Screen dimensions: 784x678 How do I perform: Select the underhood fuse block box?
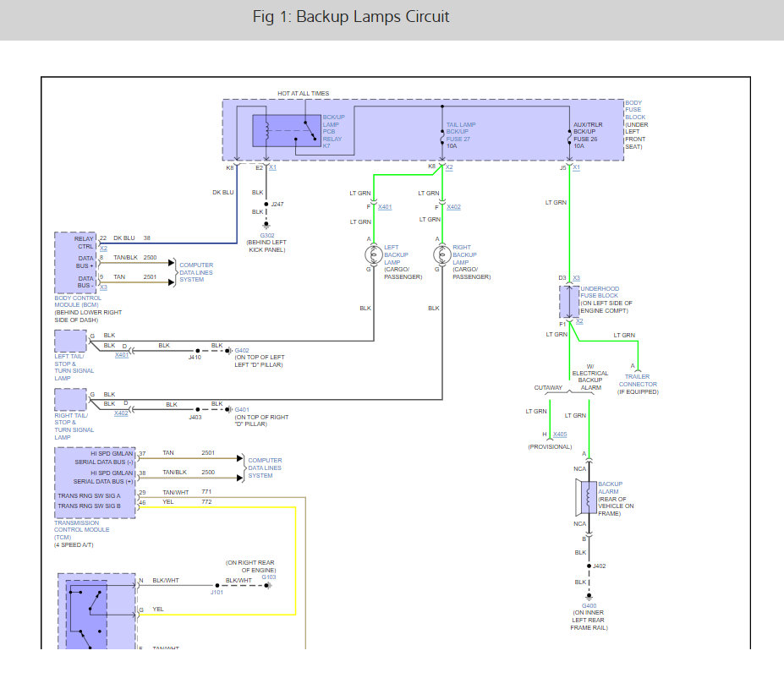[568, 301]
